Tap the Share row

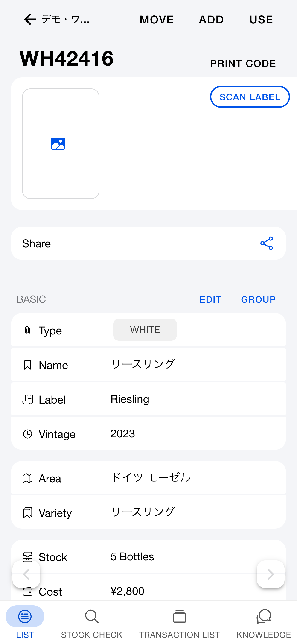148,243
